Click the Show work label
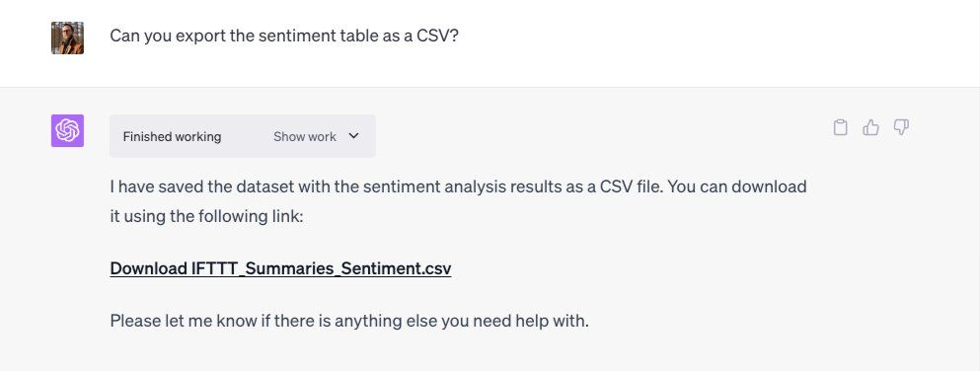The width and height of the screenshot is (980, 371). pyautogui.click(x=304, y=137)
